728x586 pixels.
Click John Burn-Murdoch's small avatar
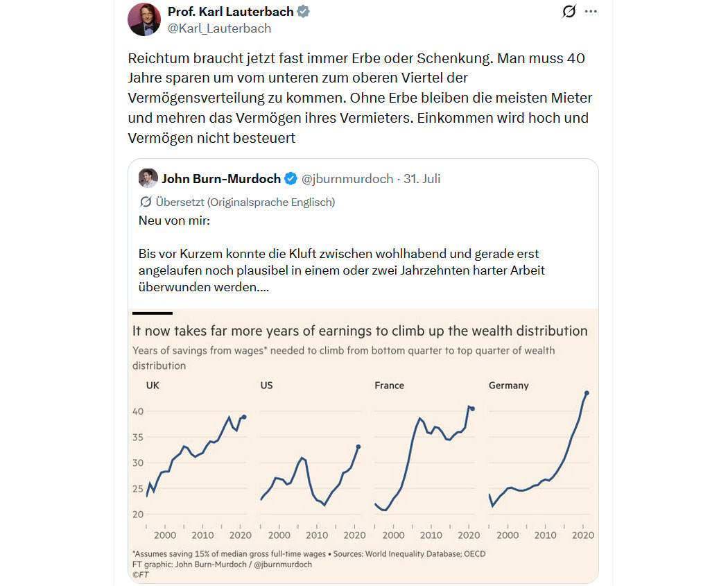point(148,178)
